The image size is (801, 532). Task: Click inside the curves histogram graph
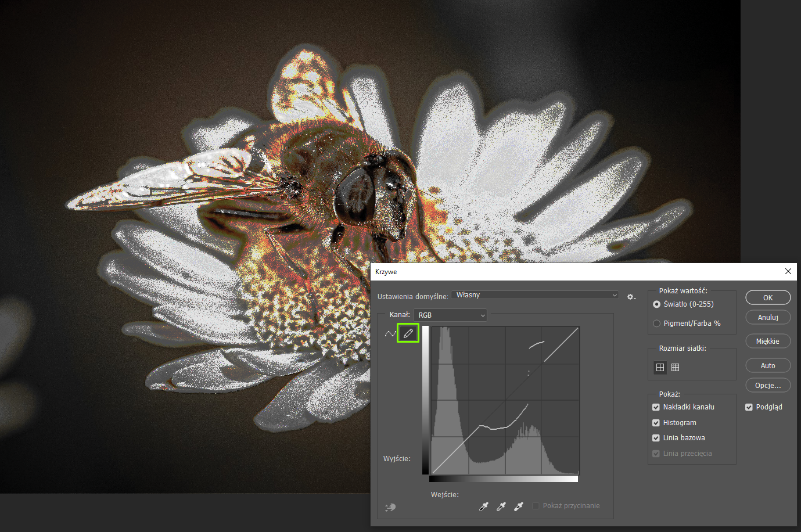(x=505, y=400)
